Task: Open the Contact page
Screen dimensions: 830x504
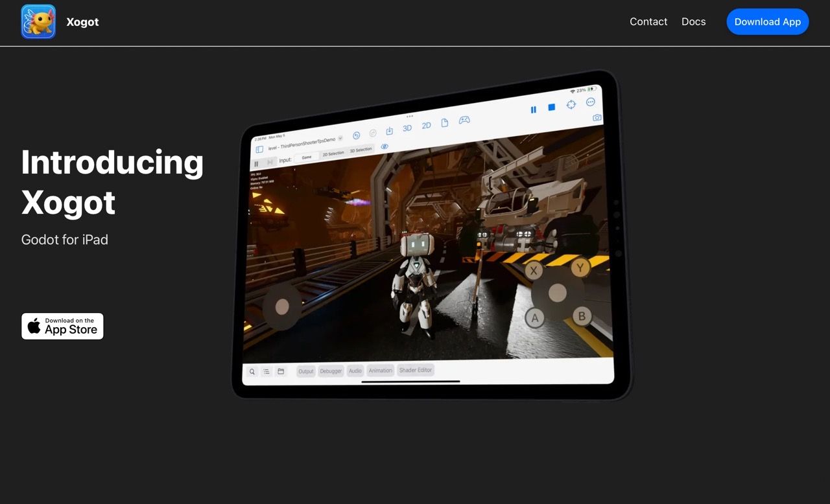Action: pos(648,21)
